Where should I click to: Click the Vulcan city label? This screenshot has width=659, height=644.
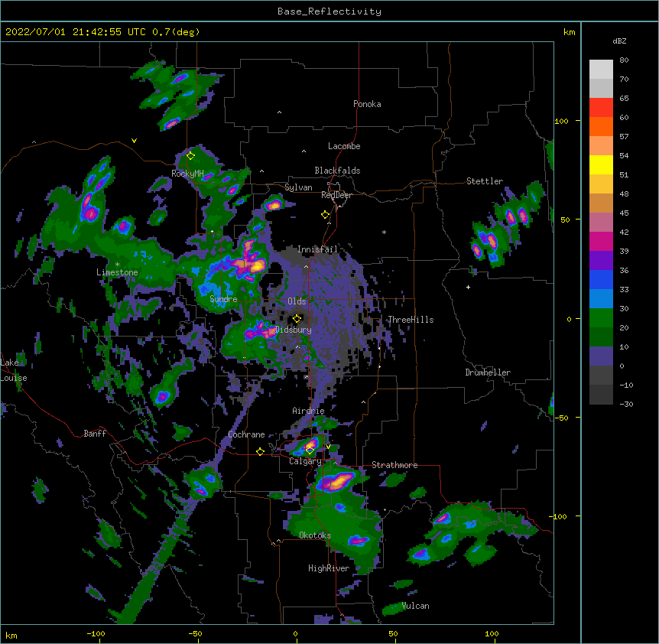[x=415, y=606]
